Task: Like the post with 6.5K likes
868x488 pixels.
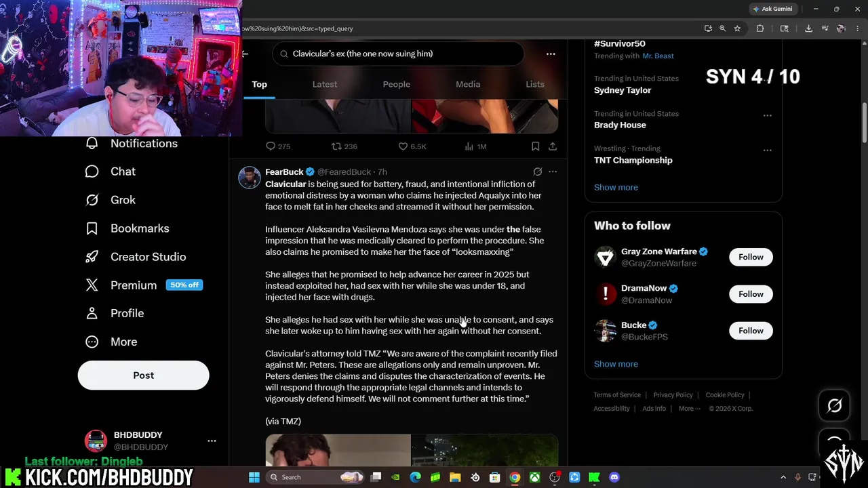Action: (412, 146)
